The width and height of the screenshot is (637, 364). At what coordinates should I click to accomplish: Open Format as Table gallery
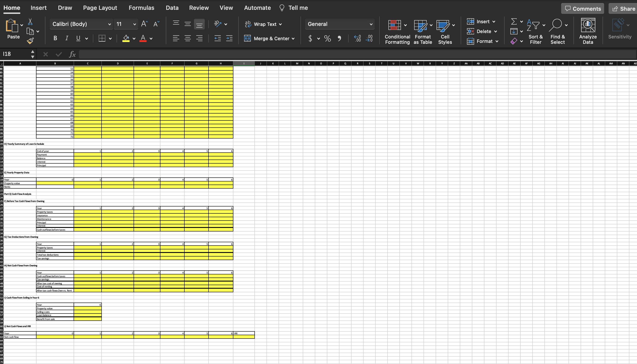[423, 32]
